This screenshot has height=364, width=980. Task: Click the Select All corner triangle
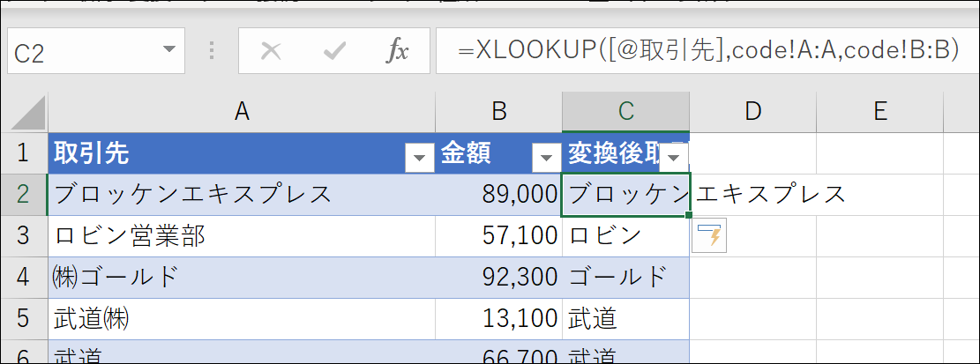coord(29,112)
